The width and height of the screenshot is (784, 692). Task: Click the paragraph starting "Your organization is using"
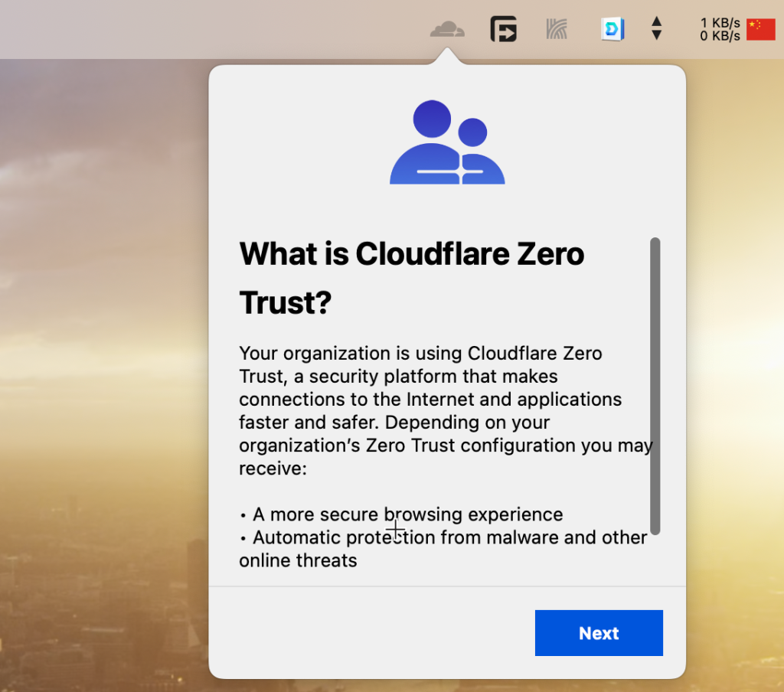445,410
